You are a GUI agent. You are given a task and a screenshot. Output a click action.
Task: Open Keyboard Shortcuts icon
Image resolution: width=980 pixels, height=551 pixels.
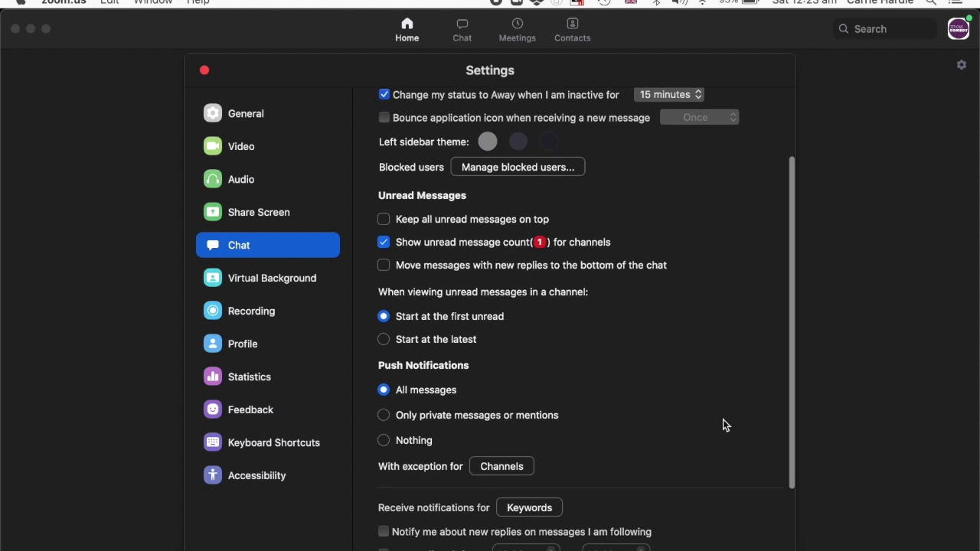point(213,442)
